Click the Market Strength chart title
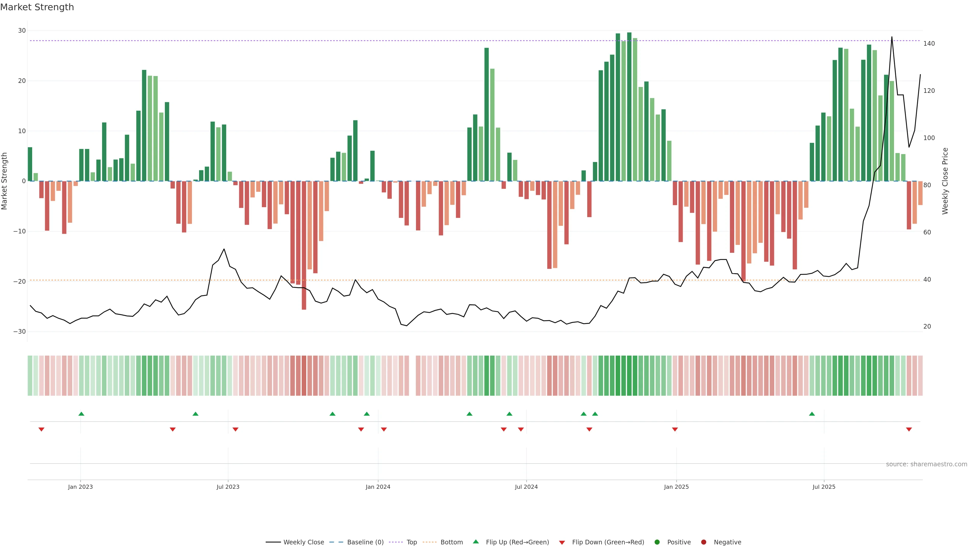Screen dimensions: 980x551 (37, 7)
